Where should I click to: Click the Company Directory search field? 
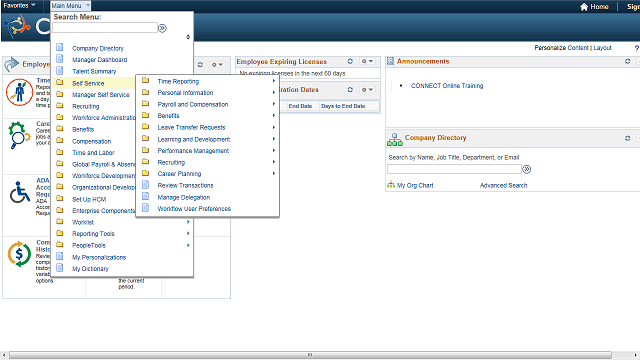pyautogui.click(x=454, y=169)
